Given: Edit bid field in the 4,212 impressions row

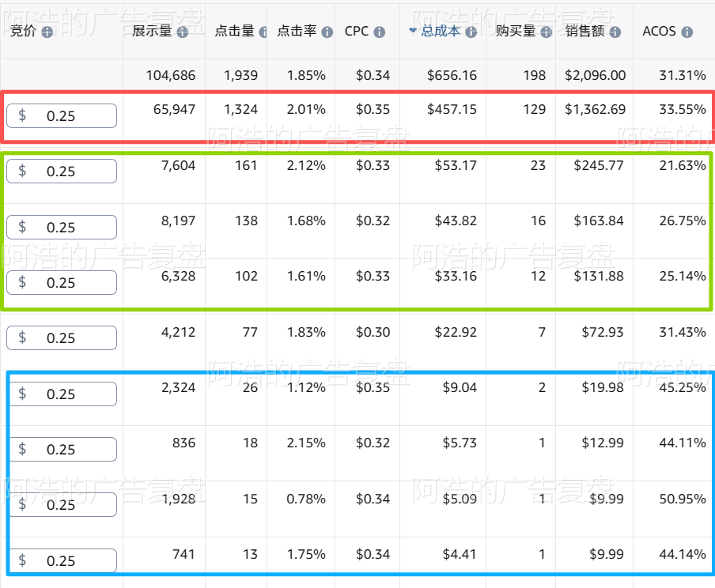Looking at the screenshot, I should coord(62,337).
